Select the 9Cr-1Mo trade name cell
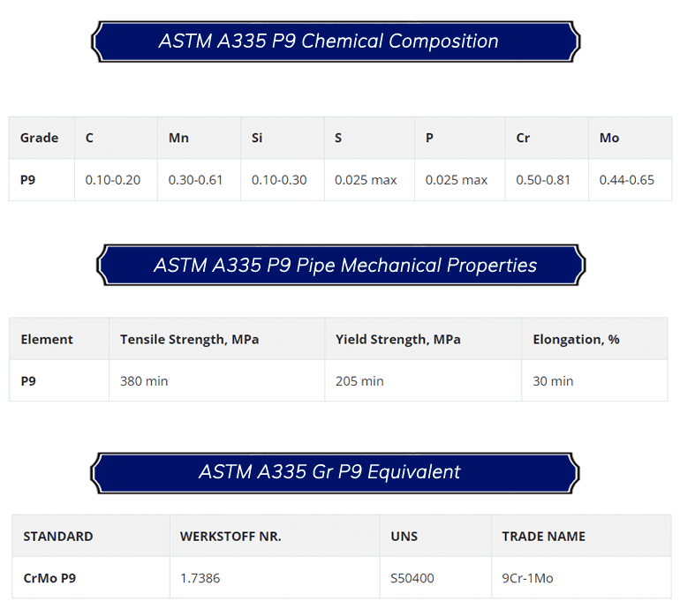Screen dimensions: 680x616 coord(527,578)
